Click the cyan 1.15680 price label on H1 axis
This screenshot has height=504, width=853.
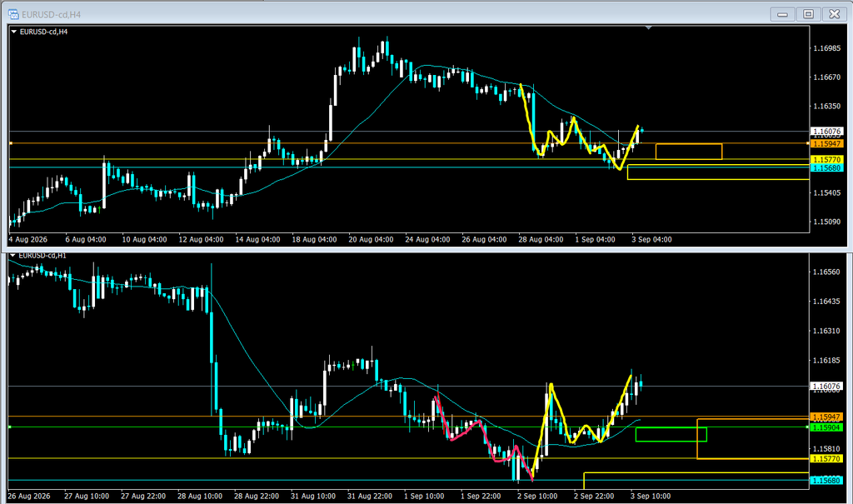(x=826, y=480)
